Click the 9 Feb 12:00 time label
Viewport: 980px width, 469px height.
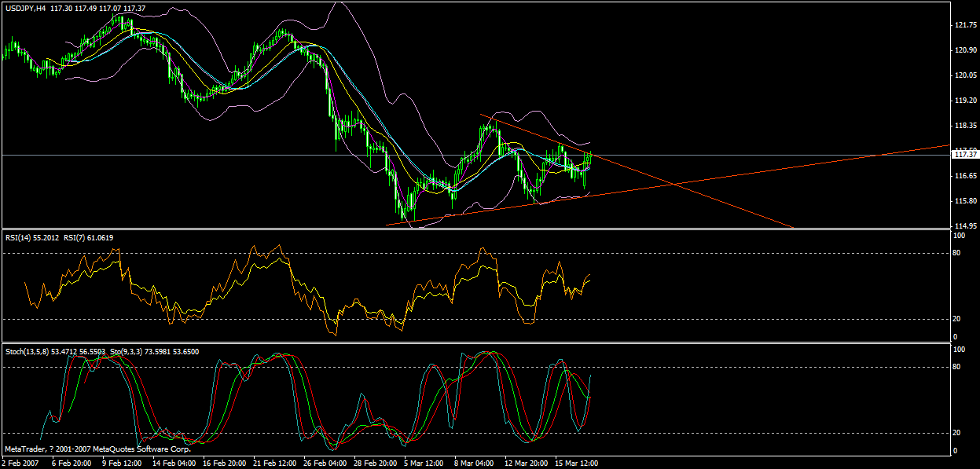pos(122,463)
